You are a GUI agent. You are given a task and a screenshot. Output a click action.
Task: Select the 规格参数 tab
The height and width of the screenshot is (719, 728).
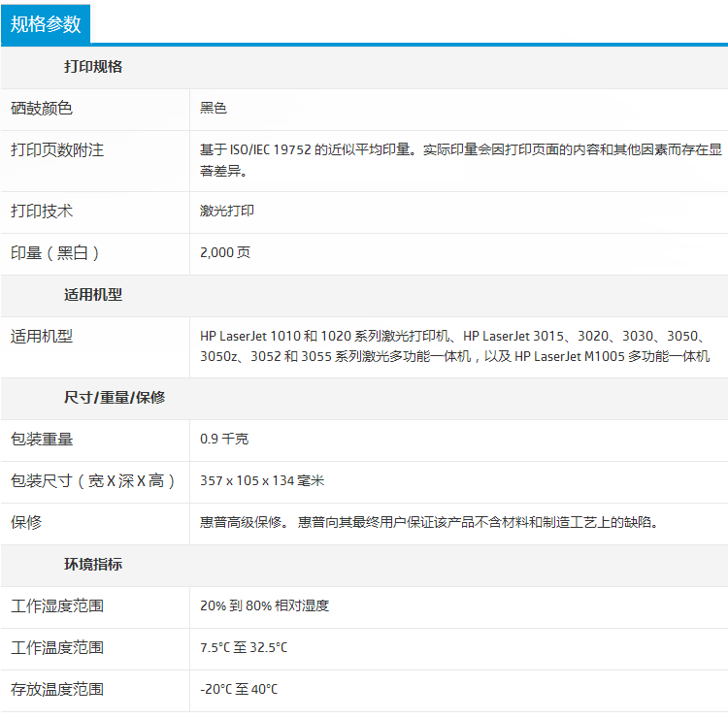(x=46, y=24)
